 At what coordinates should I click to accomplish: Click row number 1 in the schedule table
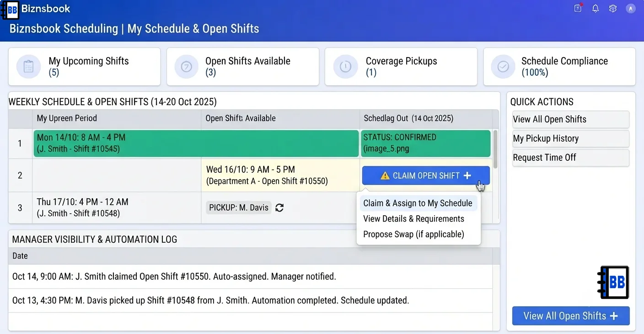coord(20,143)
